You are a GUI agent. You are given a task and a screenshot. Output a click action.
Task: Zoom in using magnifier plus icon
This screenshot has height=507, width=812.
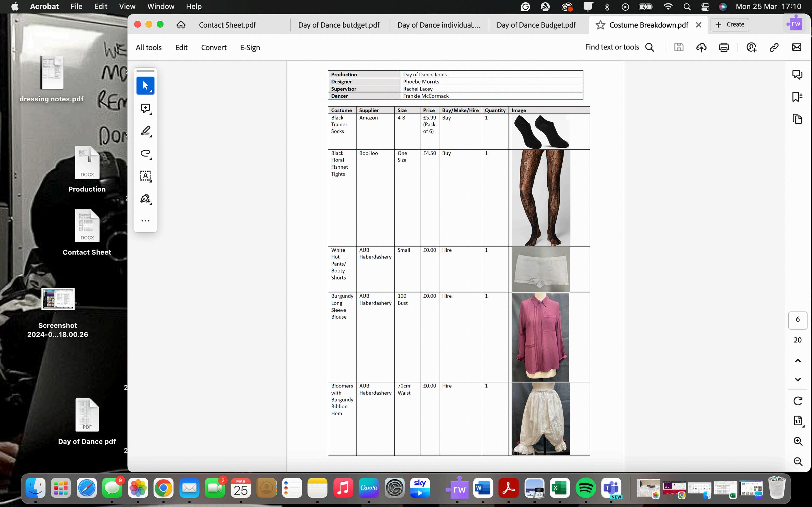tap(798, 441)
